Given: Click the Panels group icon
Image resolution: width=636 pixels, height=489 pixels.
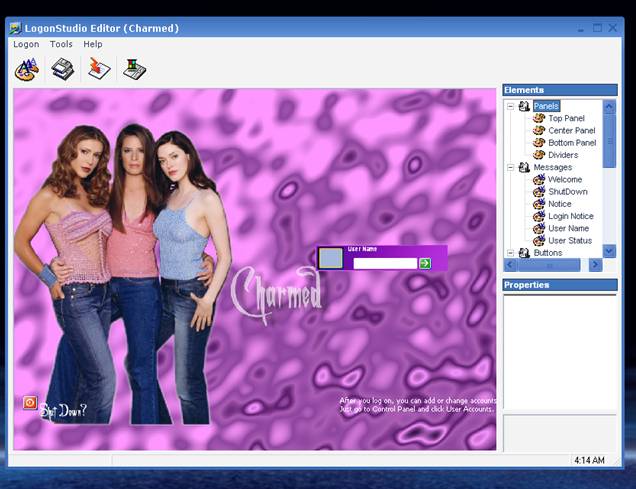Looking at the screenshot, I should point(524,106).
